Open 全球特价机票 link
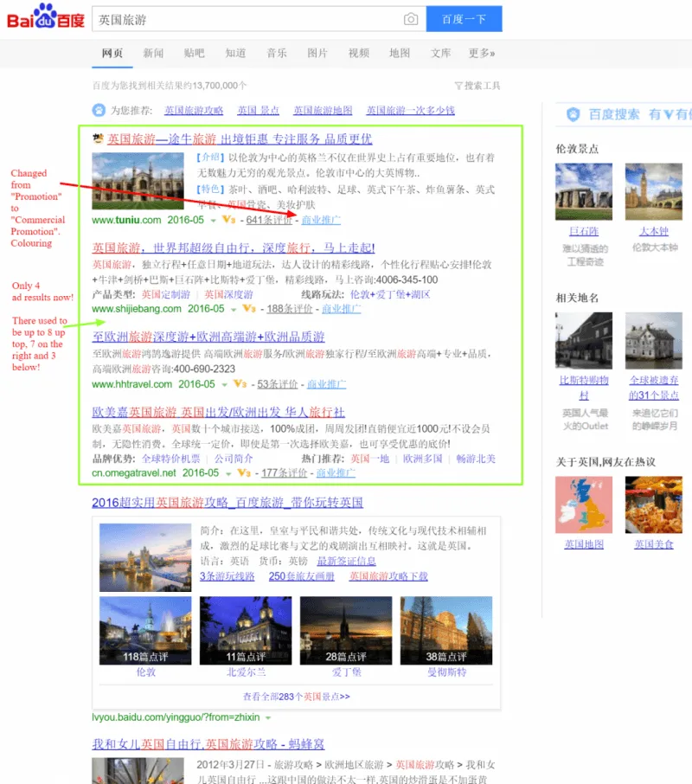The height and width of the screenshot is (784, 692). point(171,459)
